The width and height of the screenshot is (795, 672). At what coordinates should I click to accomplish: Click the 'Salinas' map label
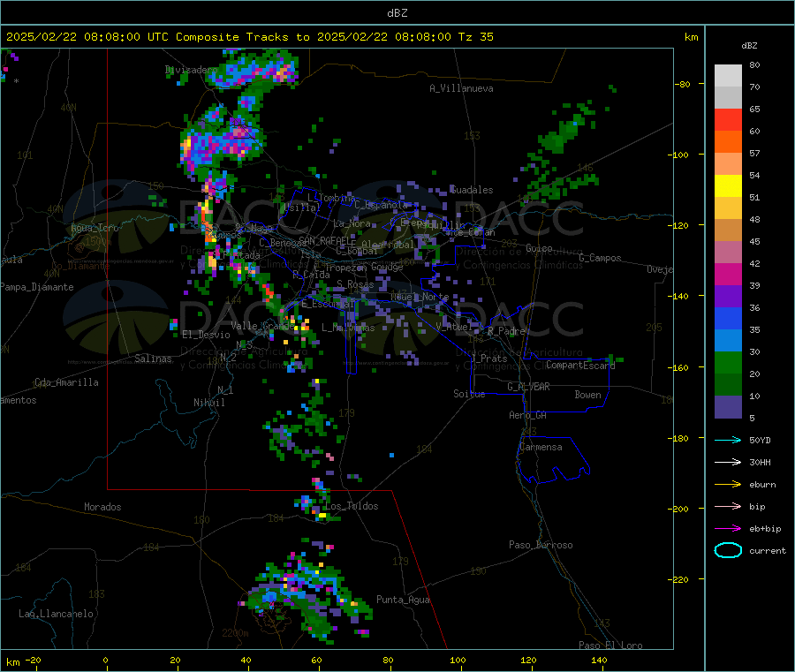153,359
